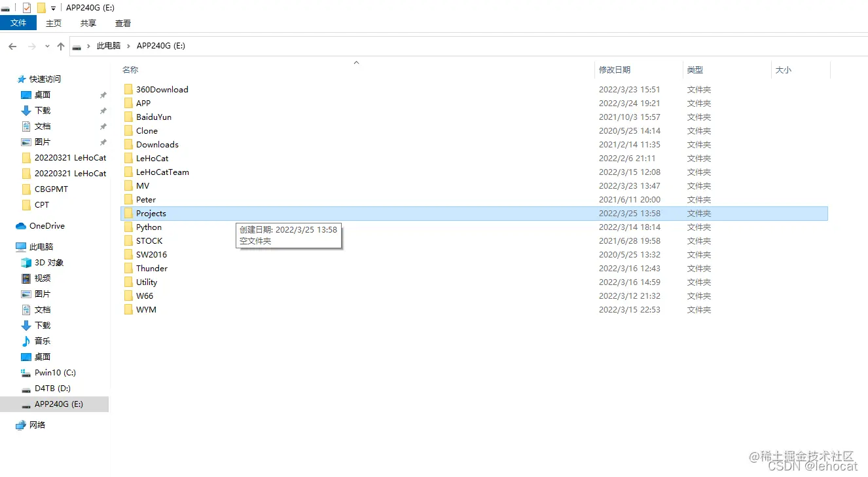
Task: Select APP240G (E:) in the navigation pane
Action: click(x=55, y=404)
